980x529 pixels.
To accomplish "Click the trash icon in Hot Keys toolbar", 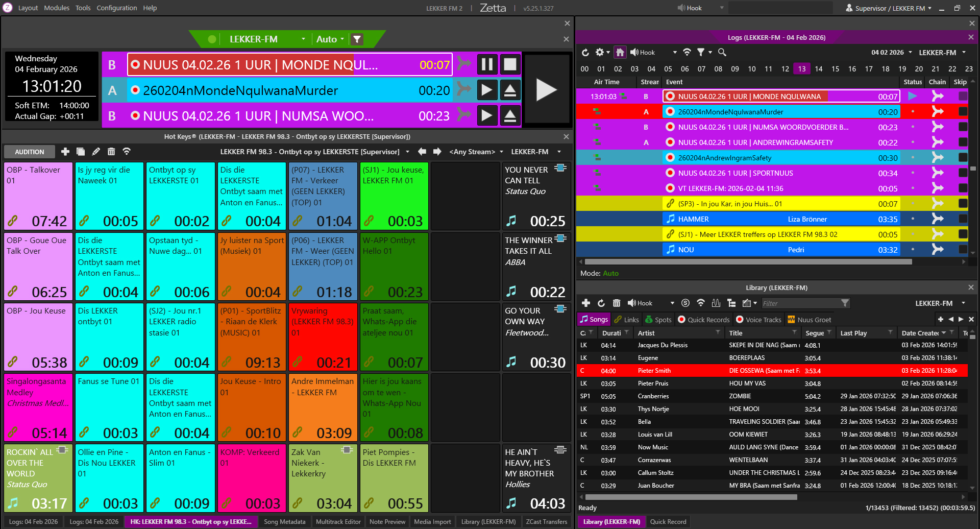I will 111,152.
